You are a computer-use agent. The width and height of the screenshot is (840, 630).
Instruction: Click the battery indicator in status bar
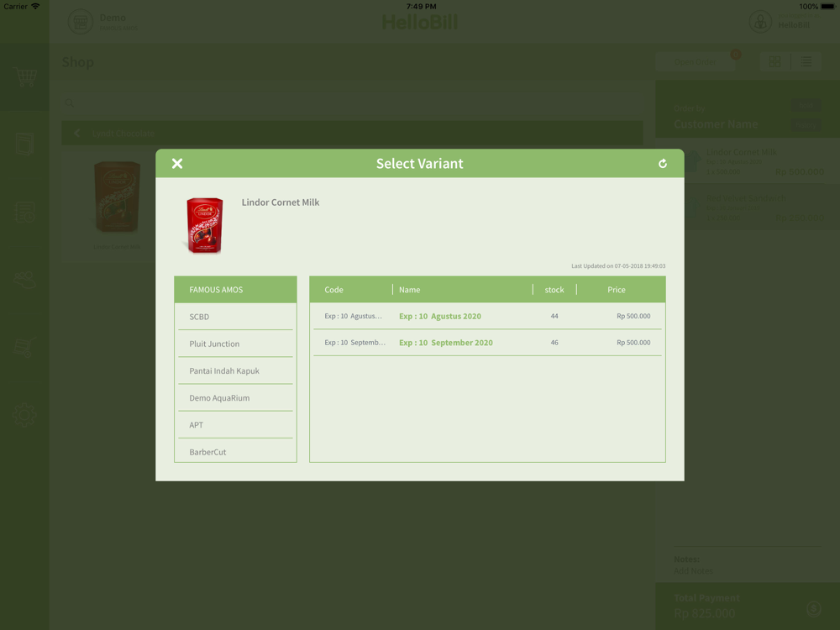(x=827, y=7)
